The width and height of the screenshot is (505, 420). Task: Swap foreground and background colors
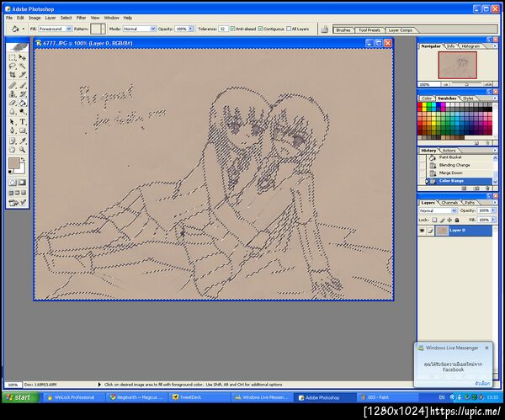(x=23, y=159)
